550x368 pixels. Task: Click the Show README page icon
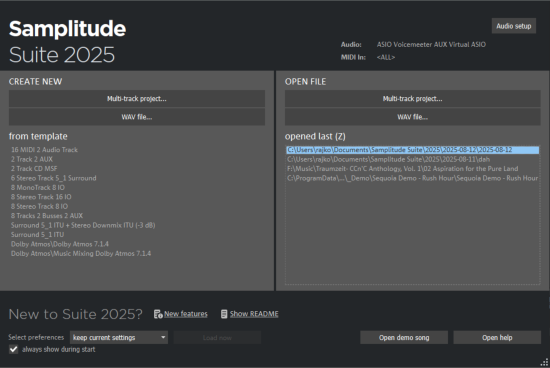(x=224, y=314)
